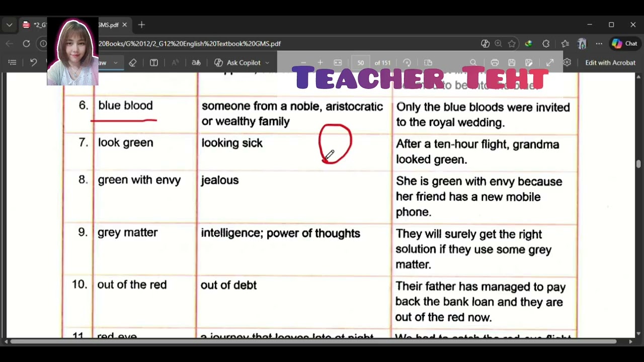Image resolution: width=644 pixels, height=362 pixels.
Task: Click the Copilot icon inside address bar
Action: tap(485, 44)
